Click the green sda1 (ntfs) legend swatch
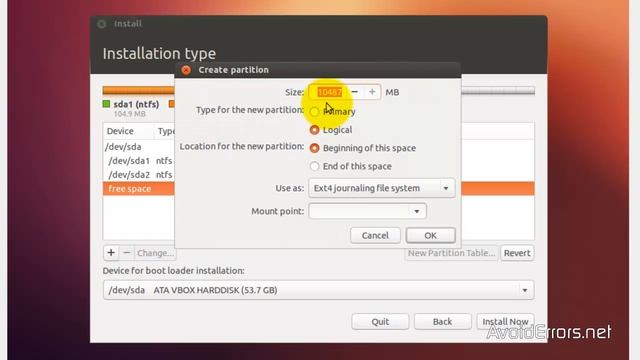 tap(107, 104)
